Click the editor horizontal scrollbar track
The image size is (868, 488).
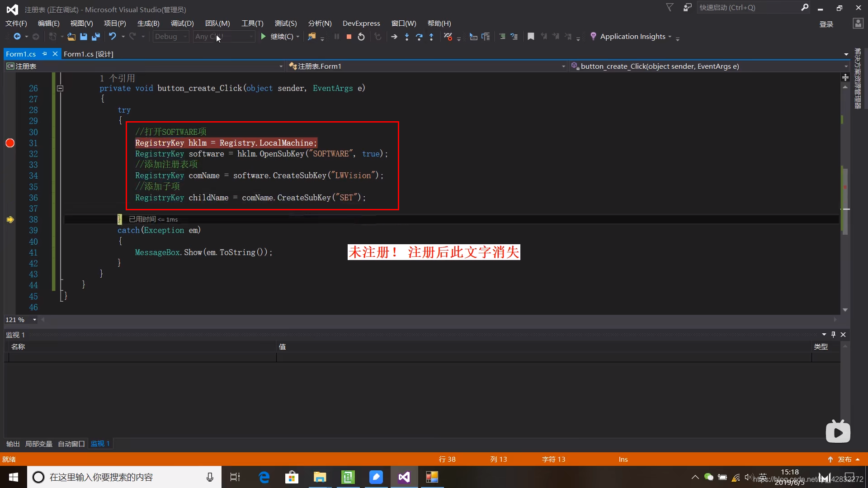(x=439, y=320)
